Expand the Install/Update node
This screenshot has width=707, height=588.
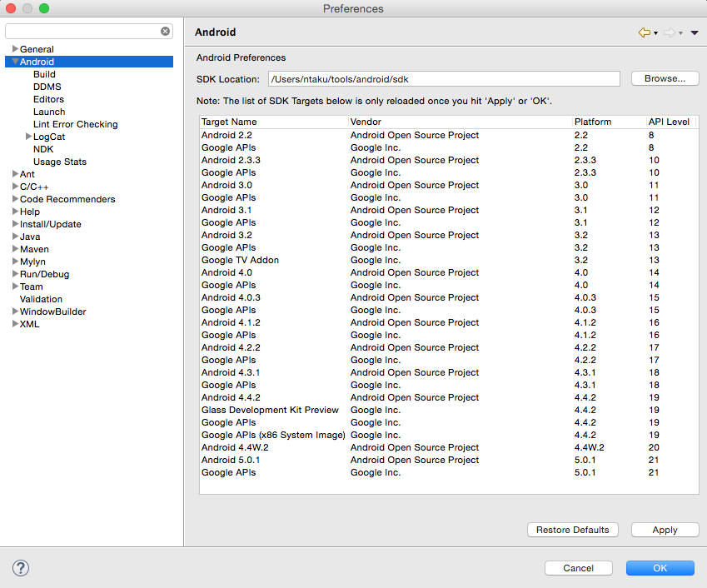[15, 224]
